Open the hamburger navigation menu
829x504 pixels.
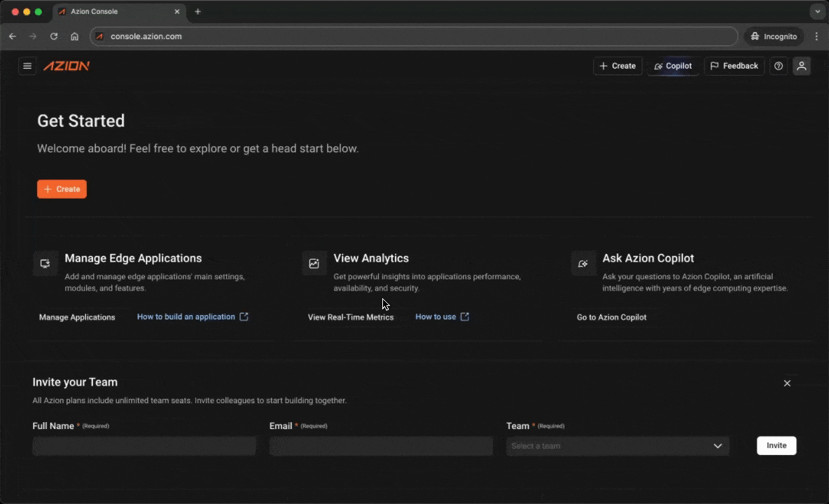click(27, 66)
